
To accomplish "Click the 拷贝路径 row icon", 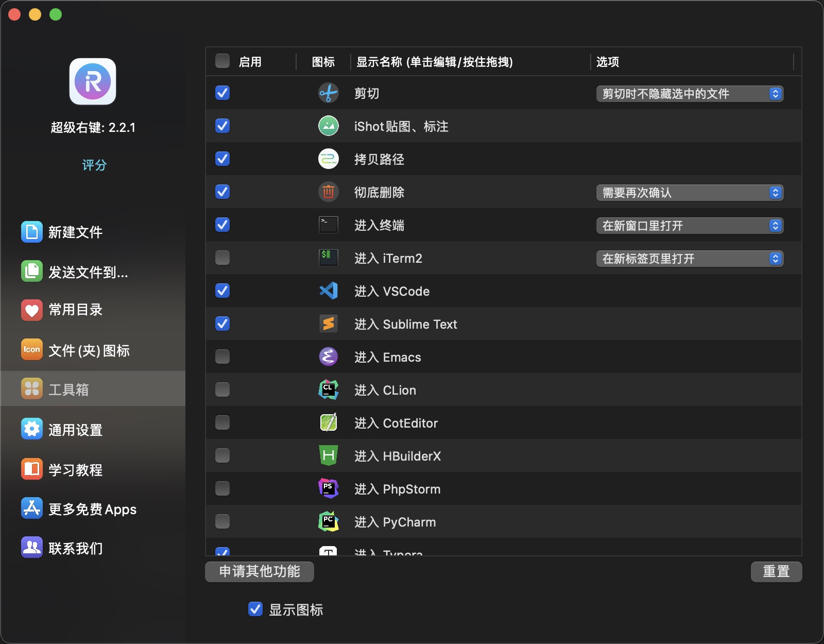I will [x=329, y=159].
